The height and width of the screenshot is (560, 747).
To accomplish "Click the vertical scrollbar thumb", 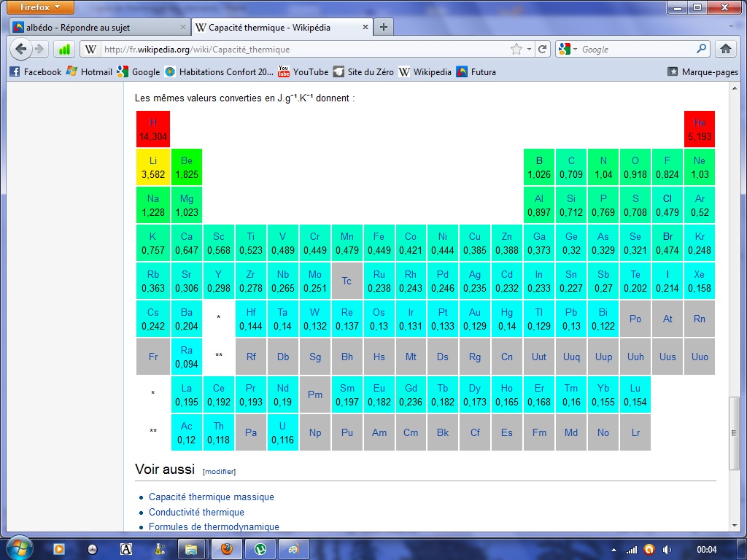I will (734, 433).
